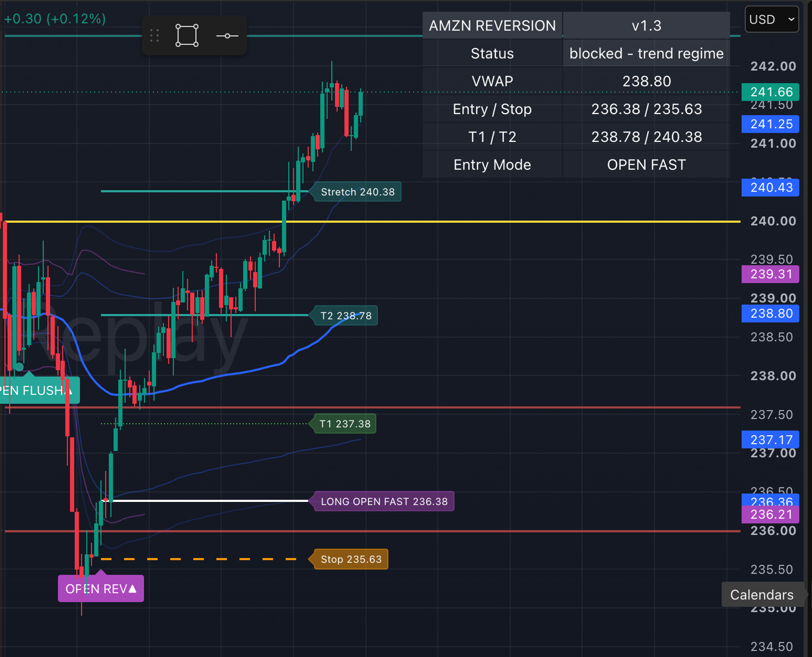The width and height of the screenshot is (812, 657).
Task: Select the dashed orange stop line
Action: 198,559
